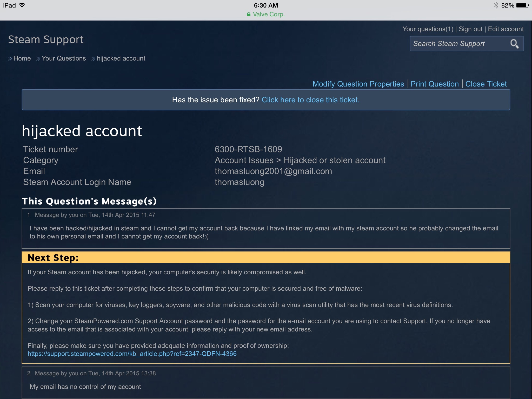This screenshot has height=399, width=532.
Task: Tap the green padlock secure icon
Action: 249,15
